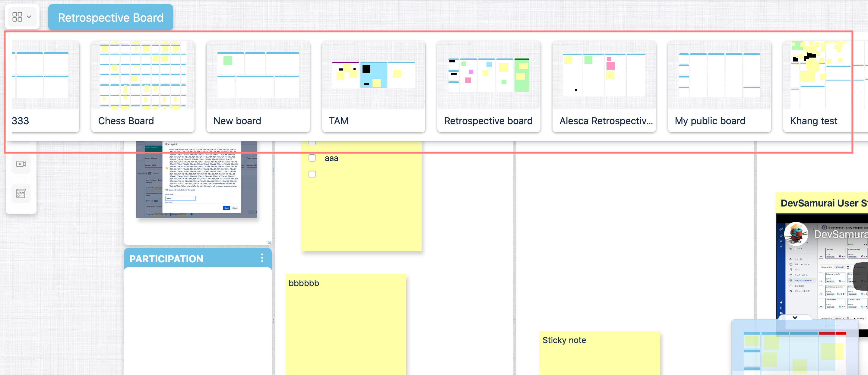This screenshot has width=868, height=375.
Task: Expand the board switcher dropdown chevron
Action: 29,17
